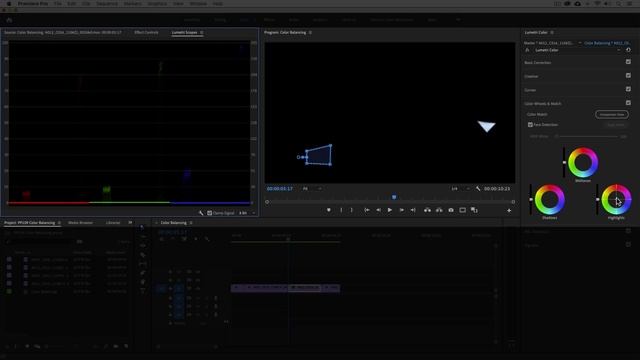Step forward one frame

(x=402, y=210)
